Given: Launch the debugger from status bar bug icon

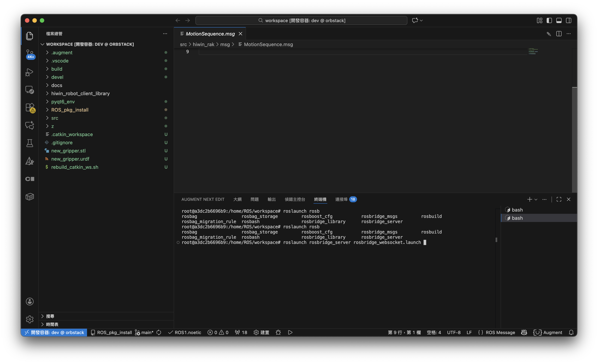Looking at the screenshot, I should pyautogui.click(x=278, y=332).
